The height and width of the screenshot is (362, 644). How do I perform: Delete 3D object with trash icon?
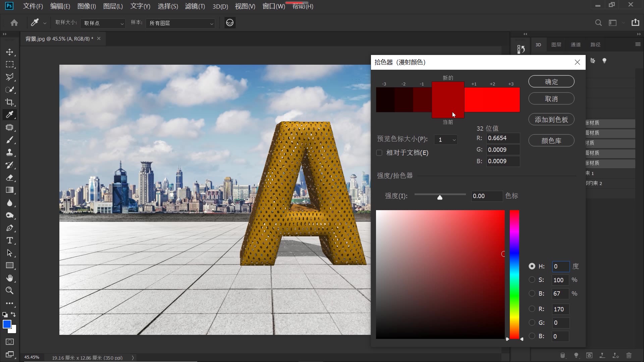pyautogui.click(x=629, y=355)
